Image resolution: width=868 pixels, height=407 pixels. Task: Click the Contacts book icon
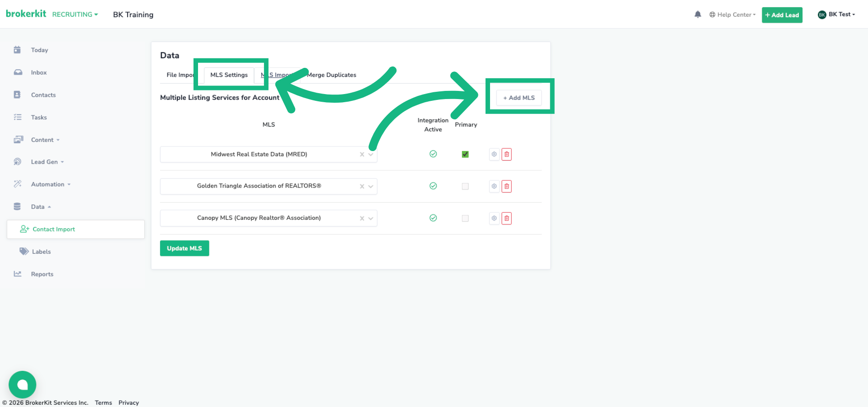[x=17, y=95]
